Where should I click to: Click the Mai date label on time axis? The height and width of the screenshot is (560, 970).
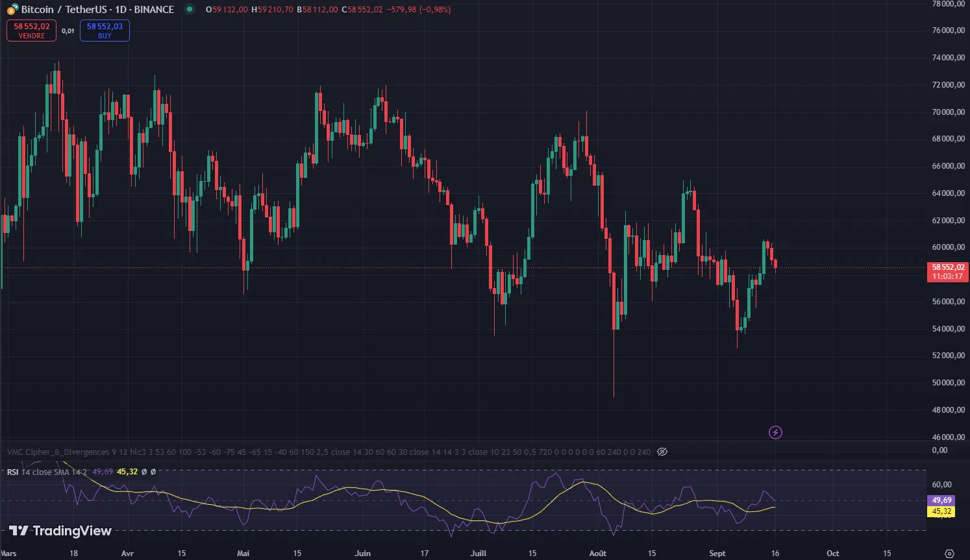[x=243, y=554]
